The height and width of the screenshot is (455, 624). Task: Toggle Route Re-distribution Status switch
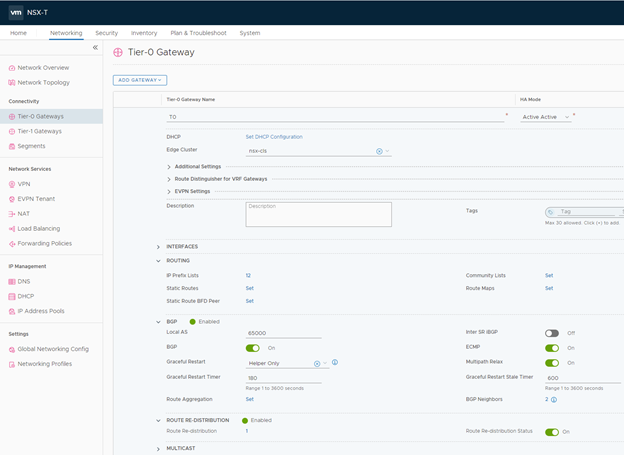[552, 432]
